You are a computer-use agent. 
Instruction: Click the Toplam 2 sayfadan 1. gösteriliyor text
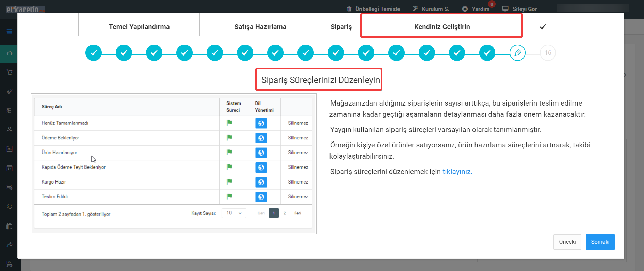coord(76,214)
